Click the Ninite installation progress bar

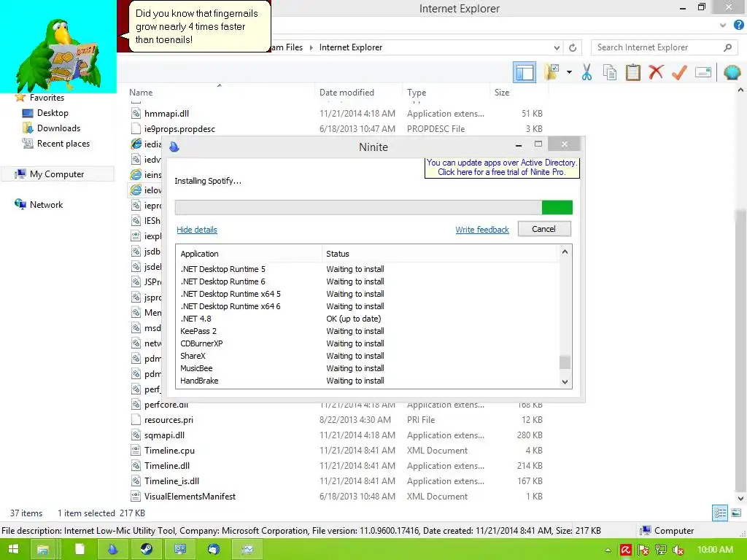(373, 207)
